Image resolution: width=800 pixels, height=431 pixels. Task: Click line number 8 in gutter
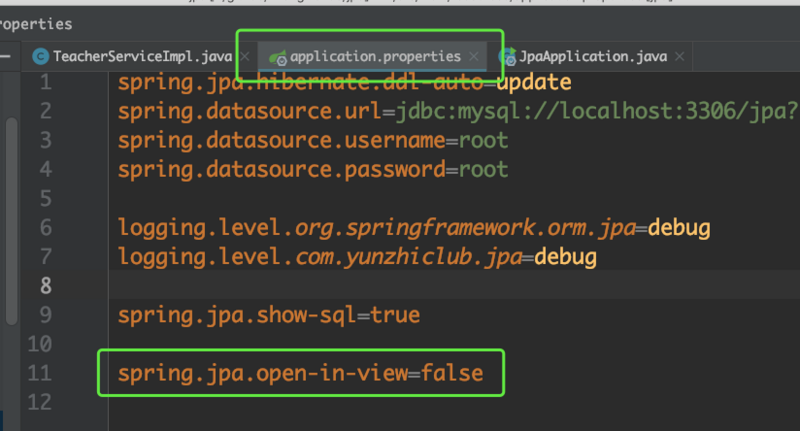(x=45, y=286)
